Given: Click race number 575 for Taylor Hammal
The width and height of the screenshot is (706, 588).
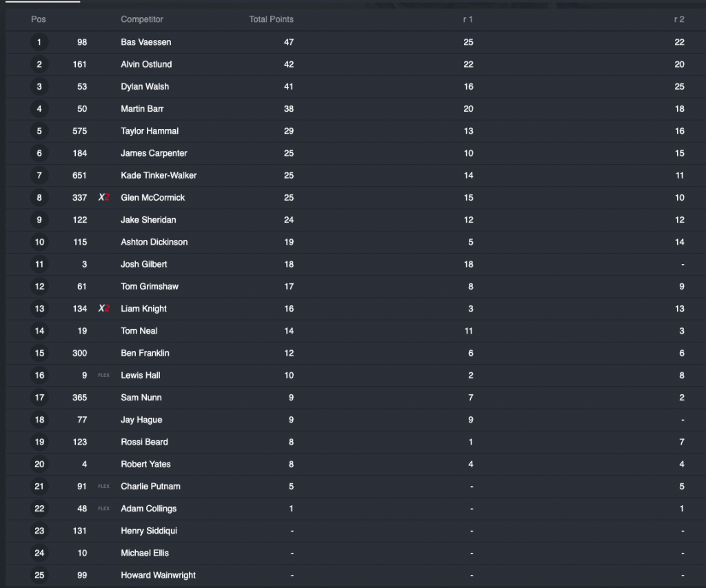Looking at the screenshot, I should pyautogui.click(x=79, y=131).
